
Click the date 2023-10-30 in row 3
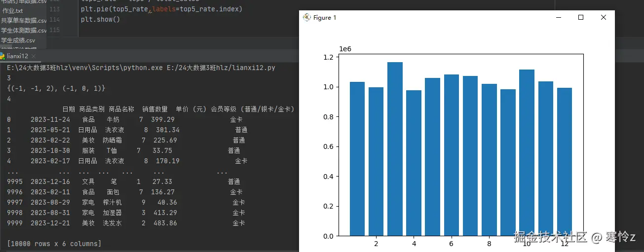[50, 150]
